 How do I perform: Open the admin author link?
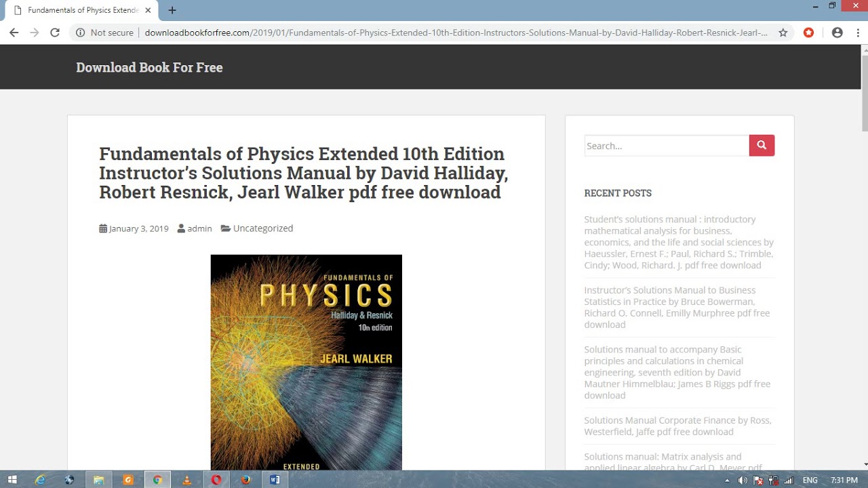click(x=199, y=228)
